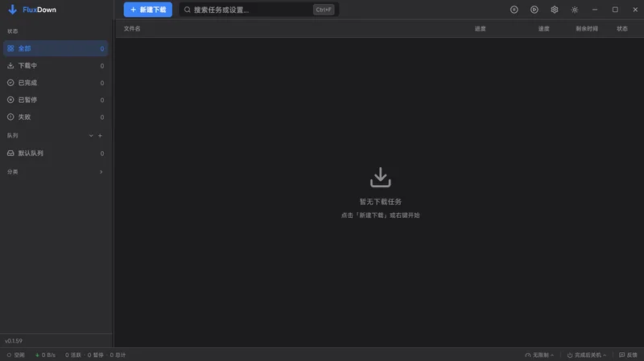Viewport: 644px width, 361px height.
Task: Click the FluxDown logo
Action: pos(32,10)
